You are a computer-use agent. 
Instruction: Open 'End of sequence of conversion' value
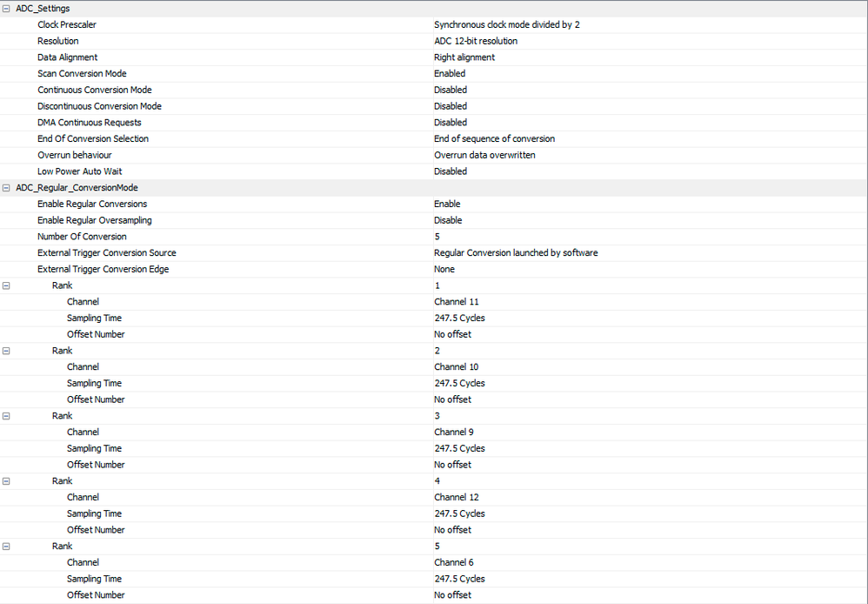click(x=494, y=138)
